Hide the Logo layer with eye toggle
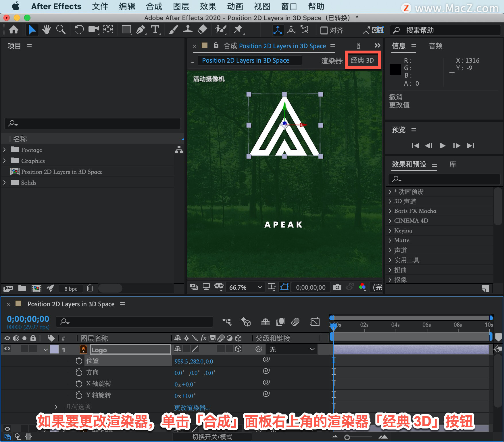504x442 pixels. click(7, 349)
